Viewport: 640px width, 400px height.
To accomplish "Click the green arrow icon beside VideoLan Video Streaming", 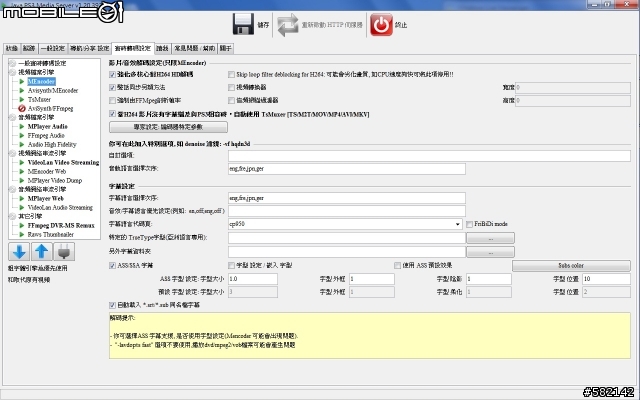I will 22,162.
